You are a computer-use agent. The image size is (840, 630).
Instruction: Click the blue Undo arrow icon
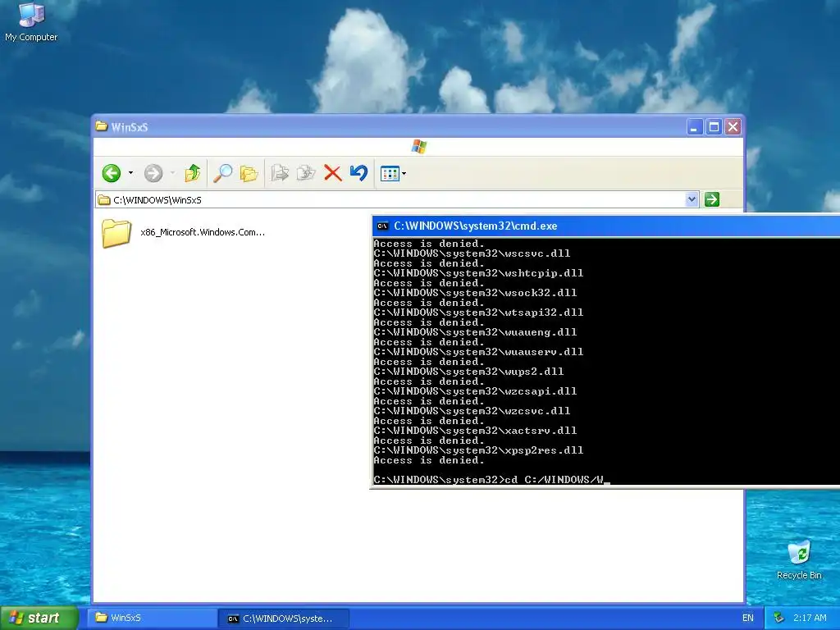tap(359, 173)
